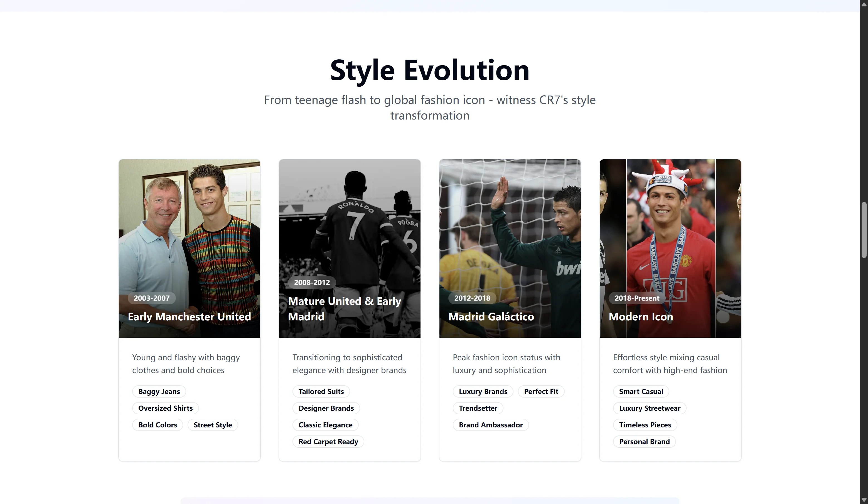Pick the Luxury Streetwear tag

coord(649,408)
